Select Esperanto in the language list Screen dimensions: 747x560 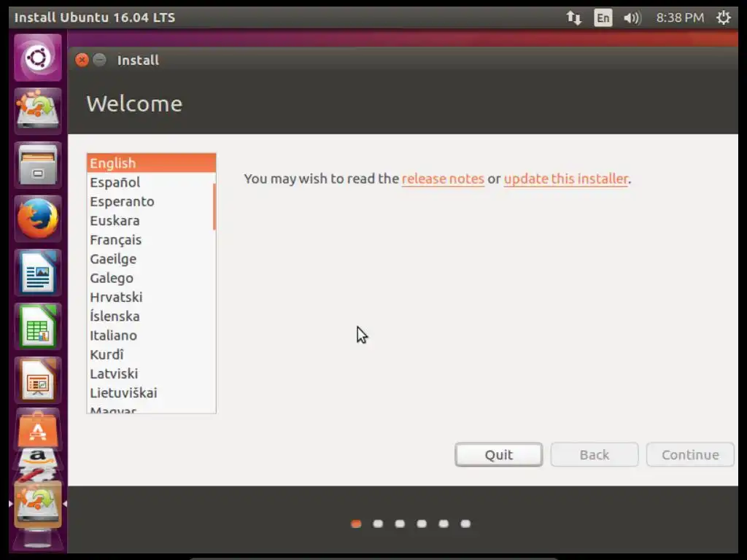coord(150,201)
